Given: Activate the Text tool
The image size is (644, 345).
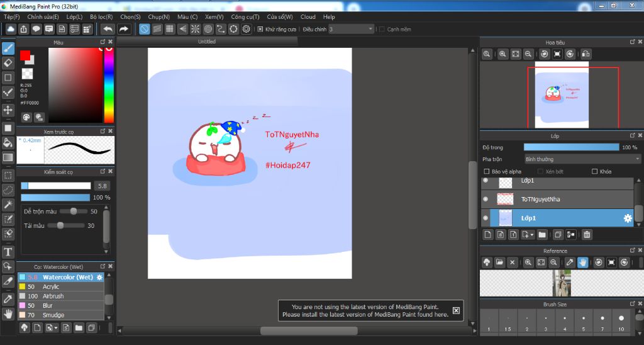Looking at the screenshot, I should pos(8,252).
